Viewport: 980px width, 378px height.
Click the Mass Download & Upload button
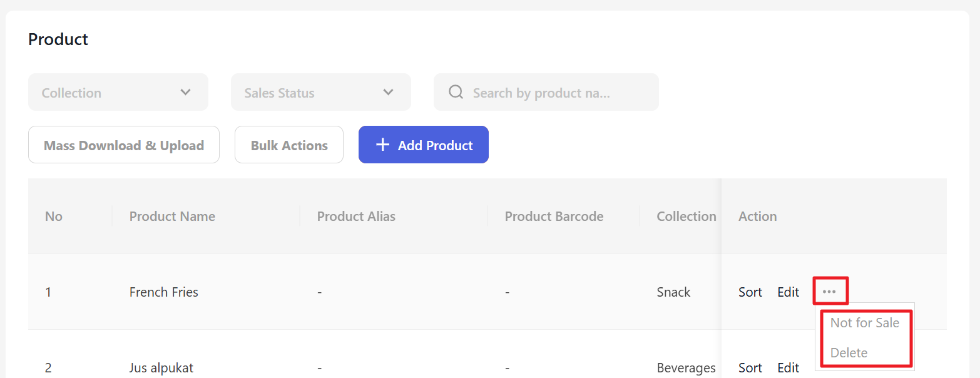tap(124, 145)
